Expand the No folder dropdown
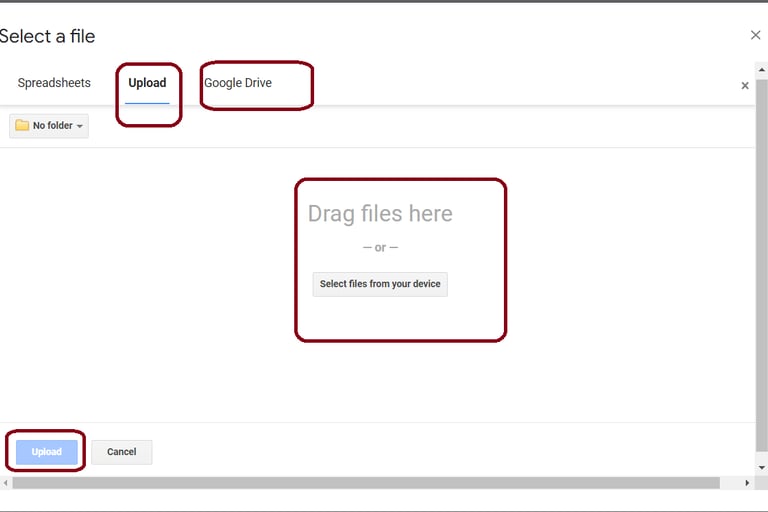The image size is (768, 512). coord(49,126)
